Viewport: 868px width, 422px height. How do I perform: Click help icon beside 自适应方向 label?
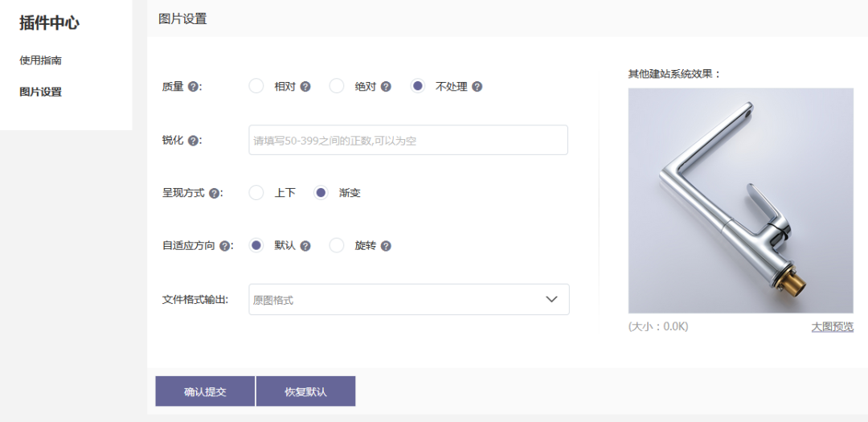224,246
